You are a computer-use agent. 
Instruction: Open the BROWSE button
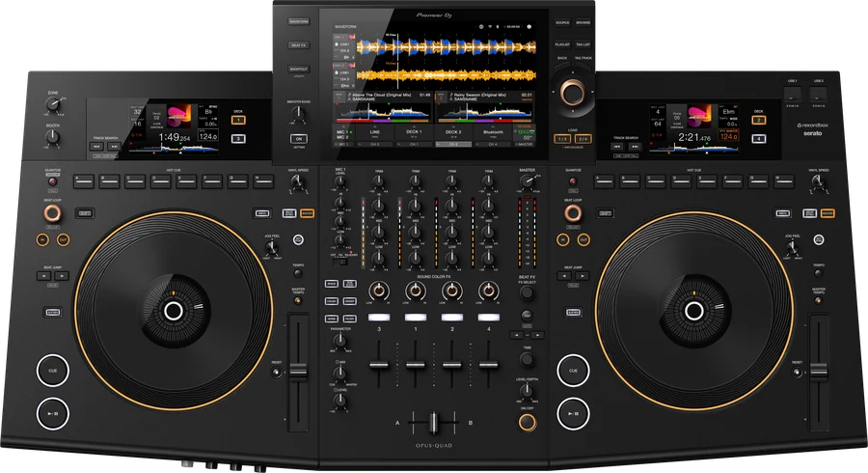coord(583,23)
